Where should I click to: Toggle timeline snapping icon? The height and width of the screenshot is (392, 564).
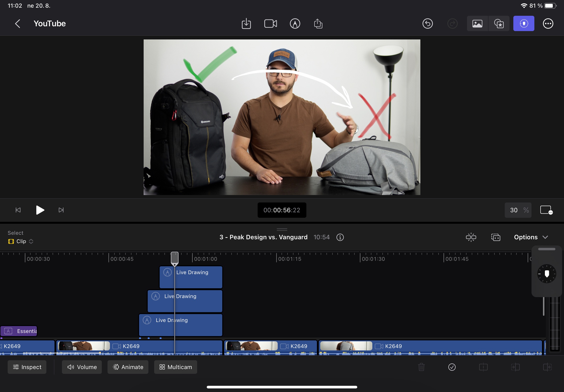coord(471,237)
